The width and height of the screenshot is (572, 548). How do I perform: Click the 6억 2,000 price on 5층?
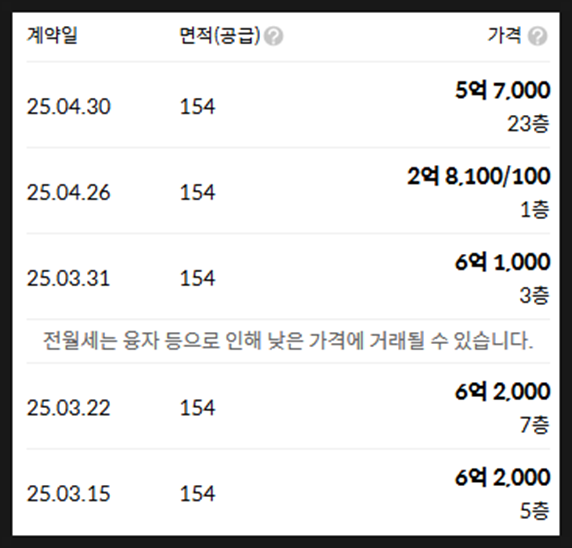point(503,477)
